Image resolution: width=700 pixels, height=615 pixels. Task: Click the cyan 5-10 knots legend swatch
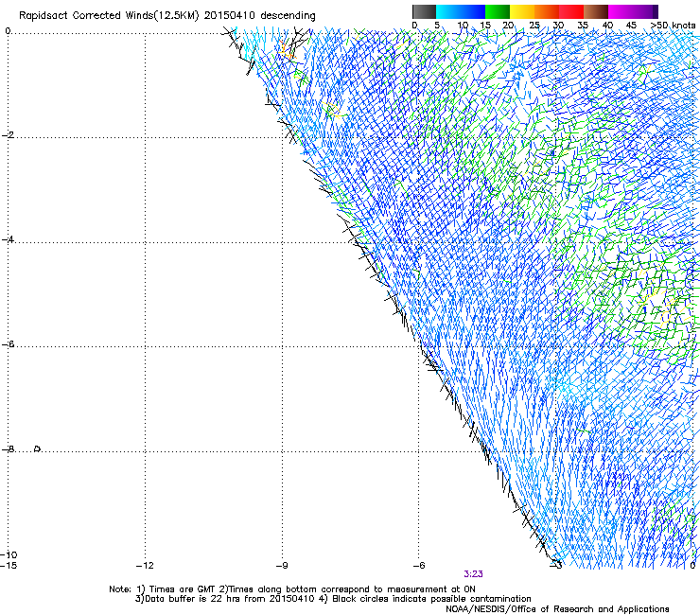pos(448,11)
